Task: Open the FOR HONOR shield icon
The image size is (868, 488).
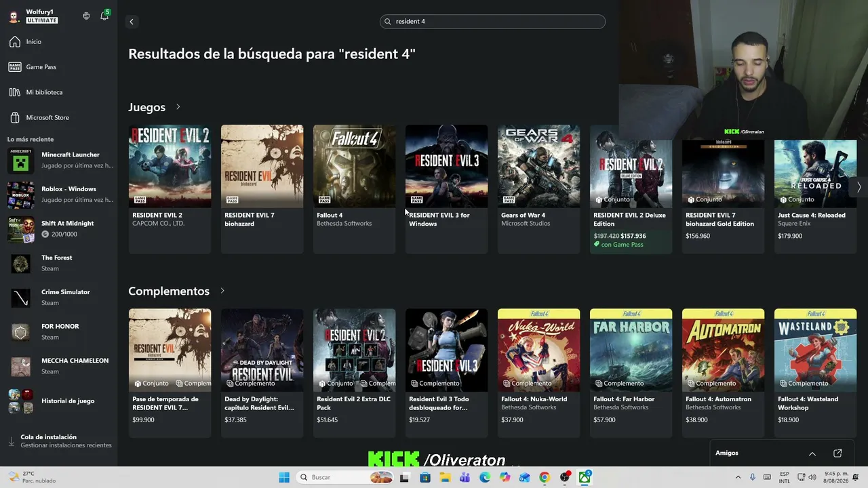Action: (x=20, y=332)
